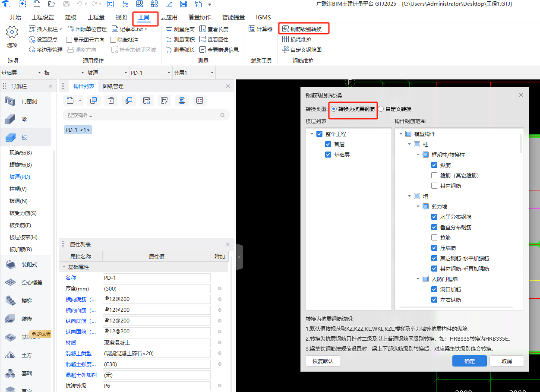Select PD-1 <1> component item
This screenshot has height=392, width=540.
pos(78,130)
